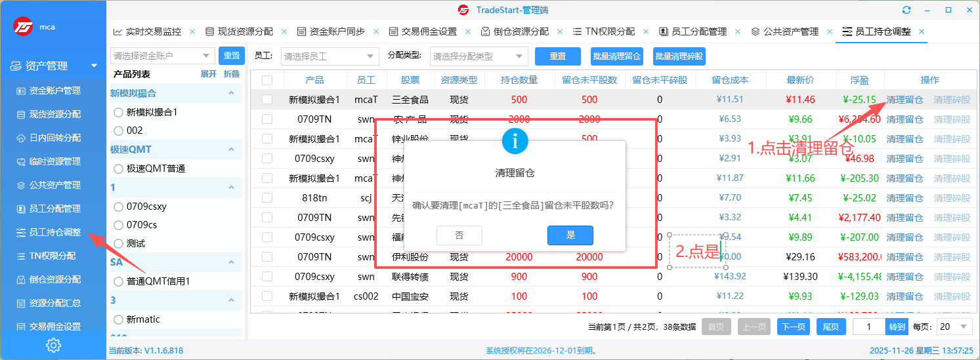Select the 新模拟撮合1 product radio button
980x360 pixels.
click(x=119, y=112)
